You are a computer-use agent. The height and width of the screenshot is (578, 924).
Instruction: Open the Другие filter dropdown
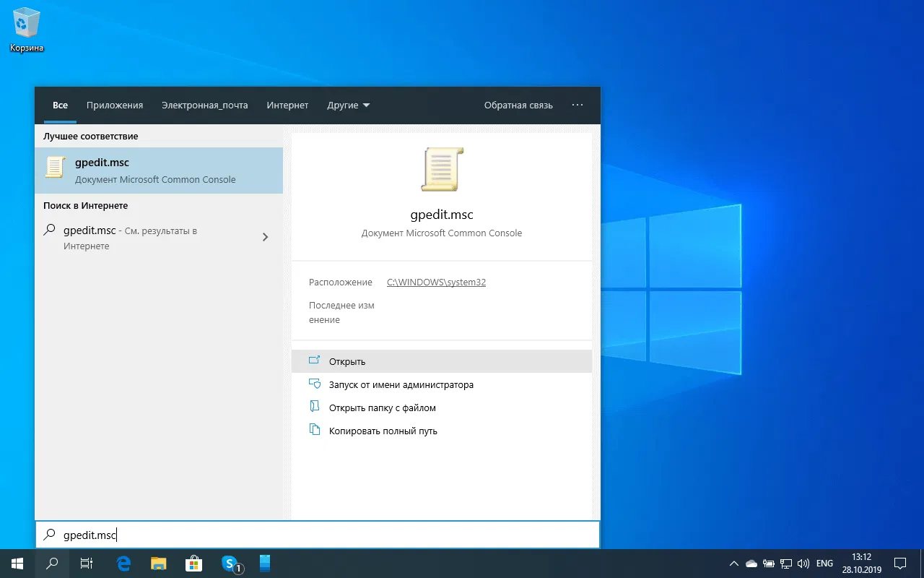[x=348, y=105]
